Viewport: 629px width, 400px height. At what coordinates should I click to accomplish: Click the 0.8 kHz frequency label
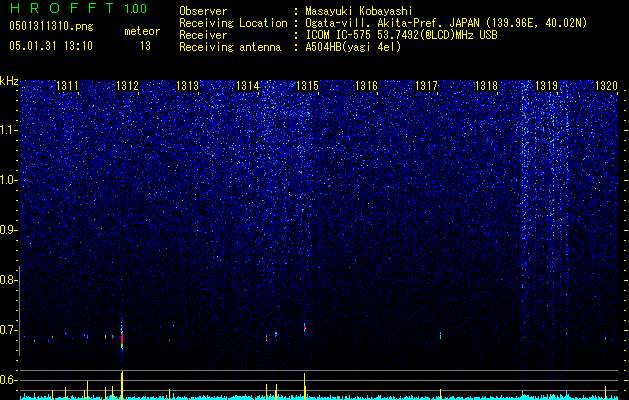click(7, 280)
